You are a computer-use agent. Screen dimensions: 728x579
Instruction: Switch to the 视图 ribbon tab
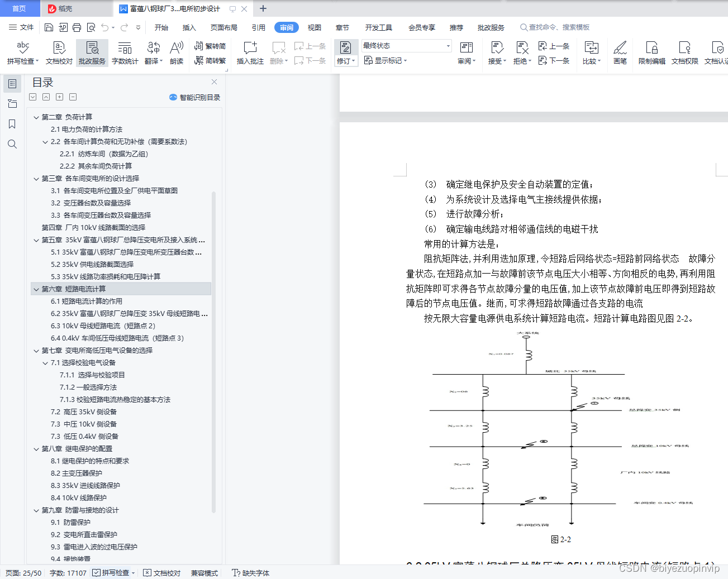tap(314, 27)
